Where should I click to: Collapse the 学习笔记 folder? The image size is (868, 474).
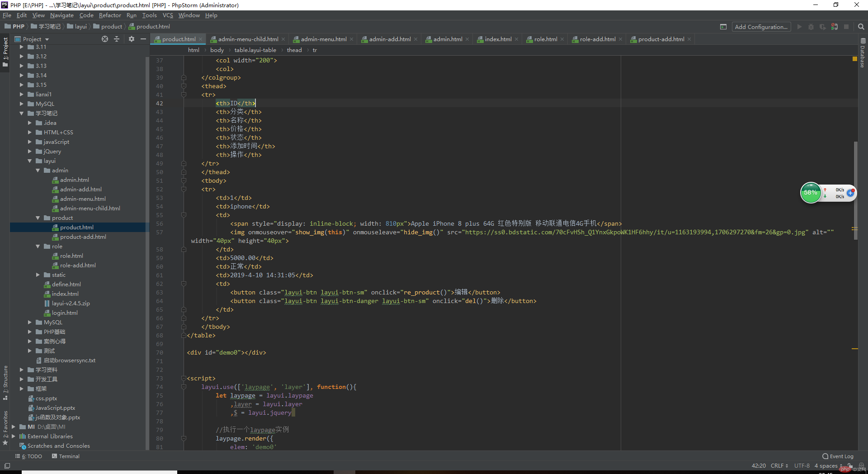tap(21, 114)
